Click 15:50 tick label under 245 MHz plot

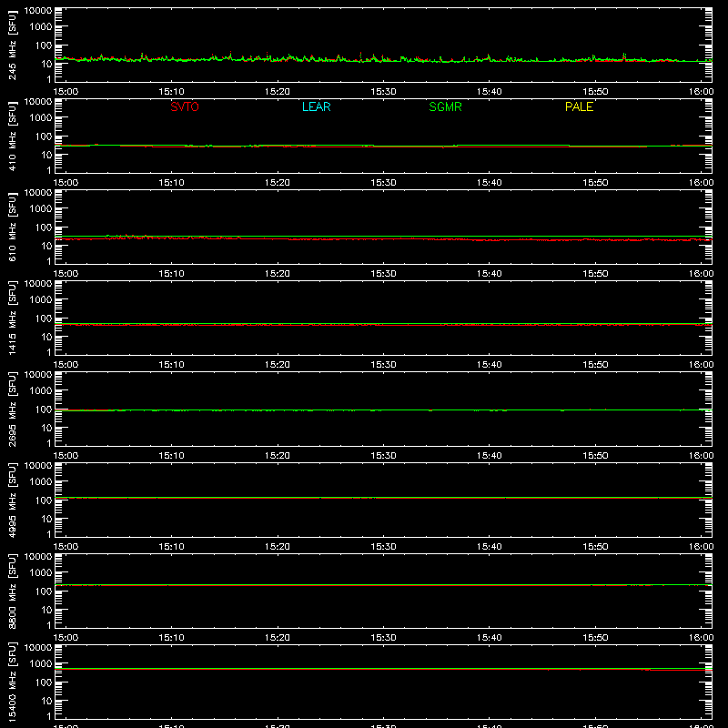595,92
